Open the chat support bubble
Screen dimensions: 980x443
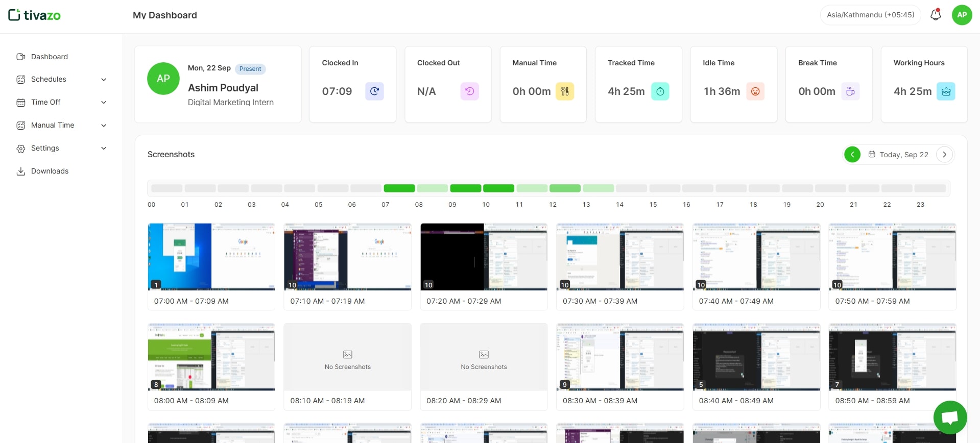click(950, 417)
